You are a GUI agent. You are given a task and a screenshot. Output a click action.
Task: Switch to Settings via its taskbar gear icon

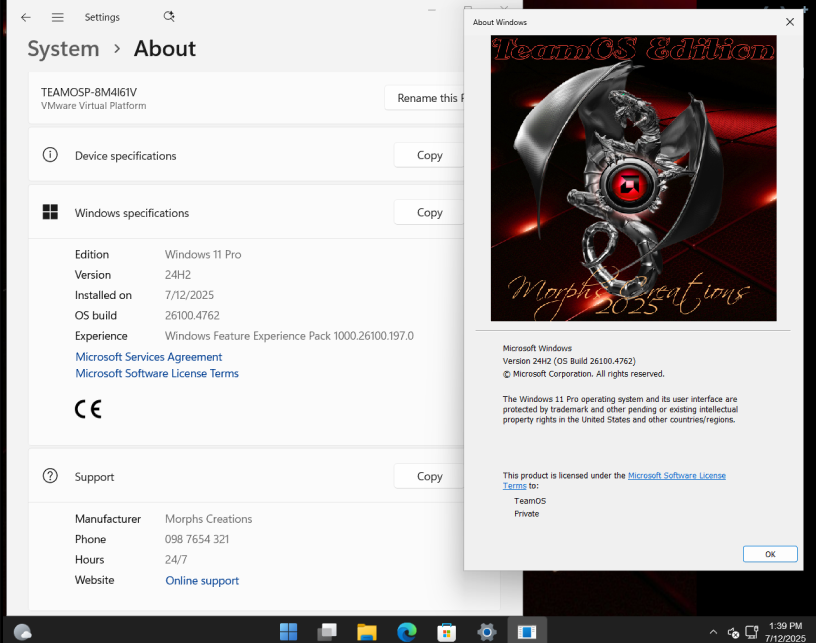click(x=487, y=632)
